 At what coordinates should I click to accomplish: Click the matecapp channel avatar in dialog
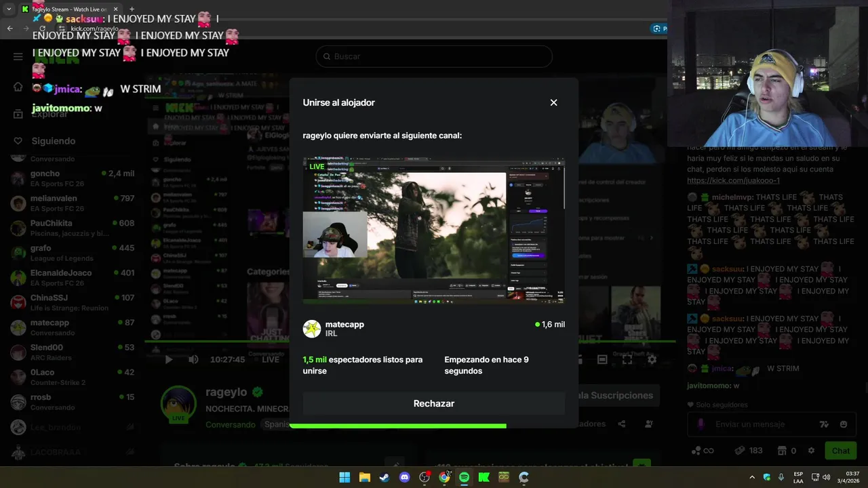pyautogui.click(x=312, y=329)
